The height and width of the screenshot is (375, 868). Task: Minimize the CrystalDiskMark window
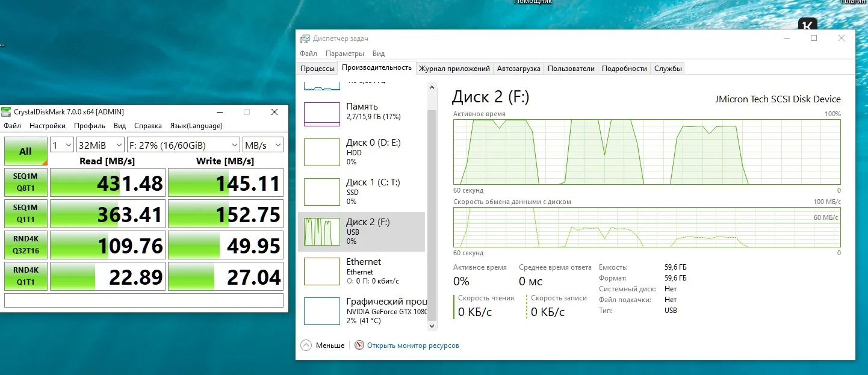coord(219,112)
